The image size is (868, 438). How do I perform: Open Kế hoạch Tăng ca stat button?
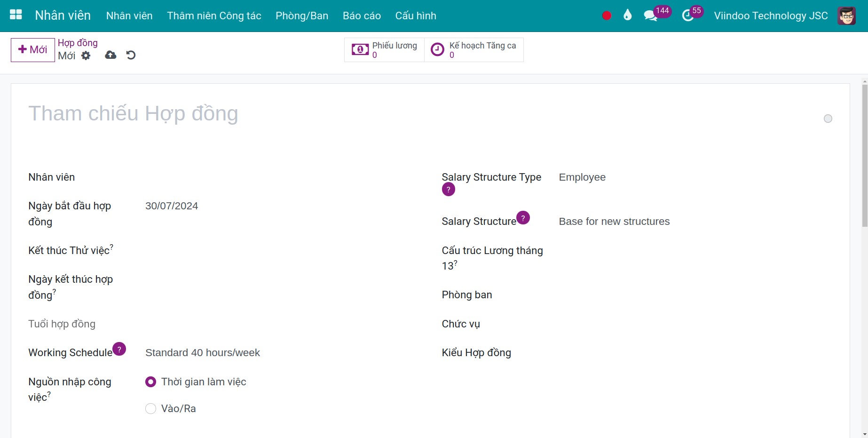click(473, 50)
